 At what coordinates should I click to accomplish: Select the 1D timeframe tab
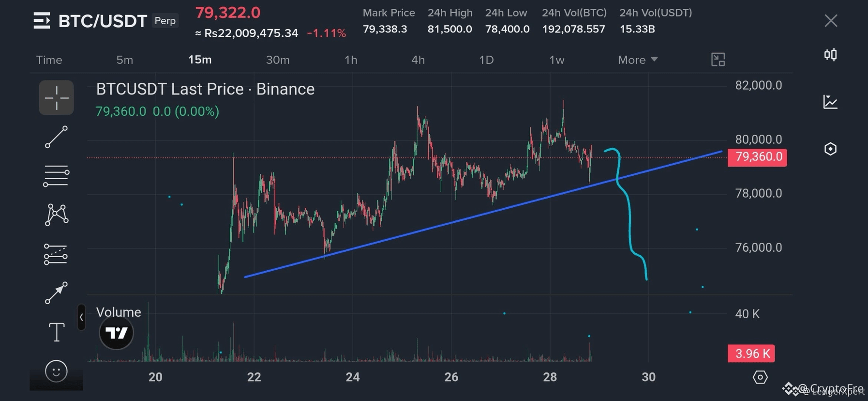click(x=486, y=60)
